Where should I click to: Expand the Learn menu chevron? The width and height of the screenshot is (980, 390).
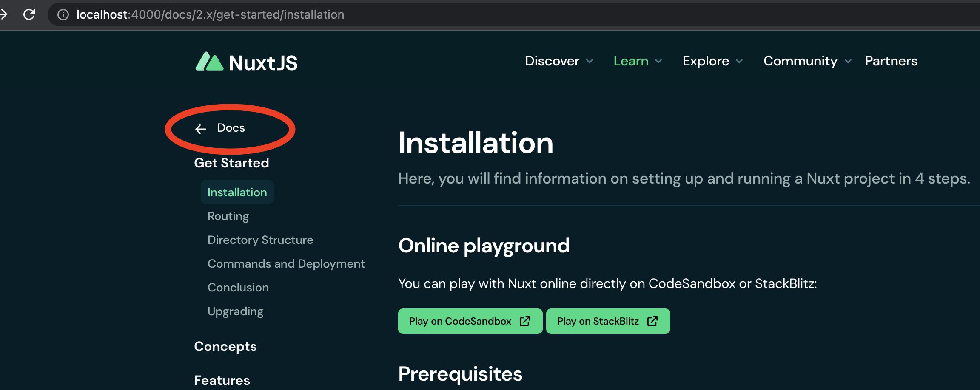(658, 61)
